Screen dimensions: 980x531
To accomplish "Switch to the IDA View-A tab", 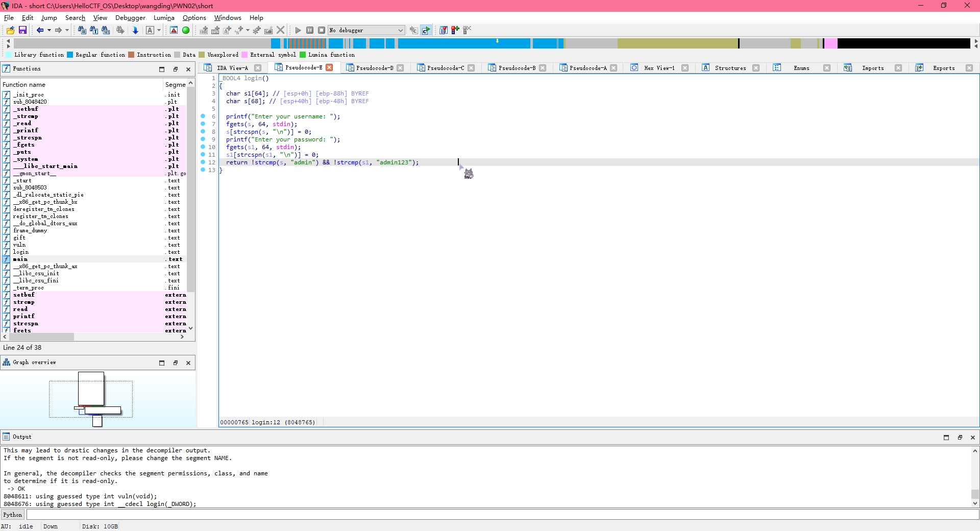I will (232, 68).
